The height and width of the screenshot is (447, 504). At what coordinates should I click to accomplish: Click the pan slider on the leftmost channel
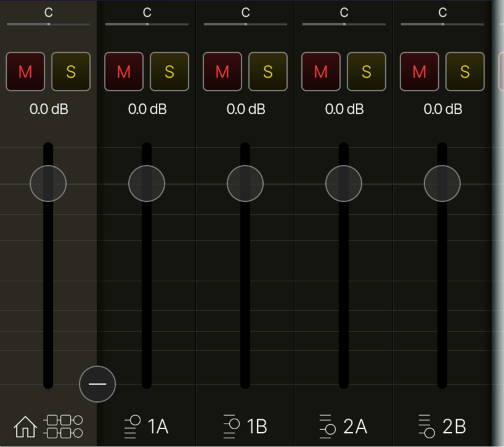pyautogui.click(x=48, y=25)
